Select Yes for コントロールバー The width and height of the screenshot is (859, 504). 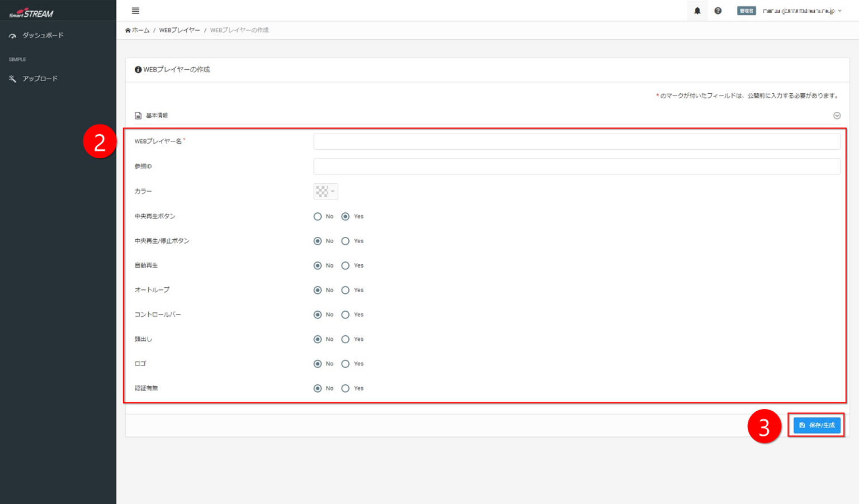[x=346, y=315]
